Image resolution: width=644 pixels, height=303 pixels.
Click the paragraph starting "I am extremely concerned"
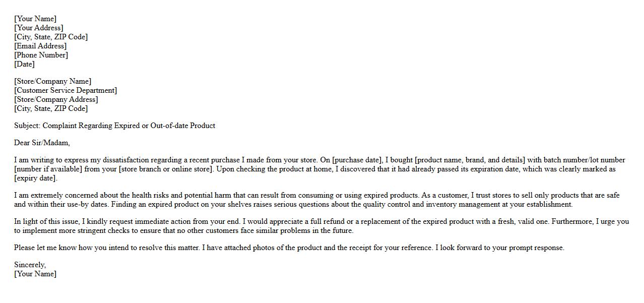316,200
